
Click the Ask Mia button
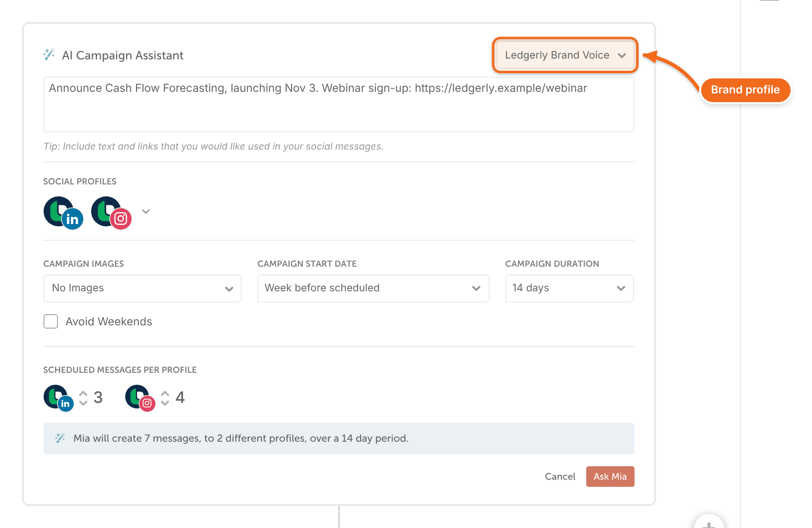click(x=610, y=477)
